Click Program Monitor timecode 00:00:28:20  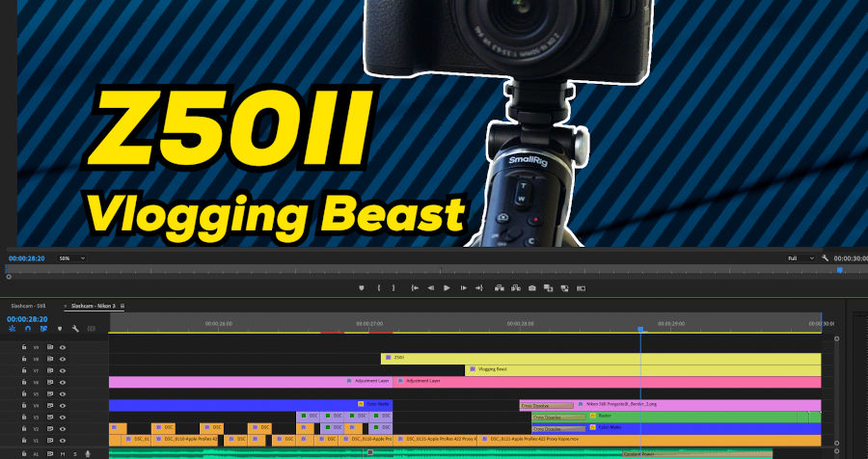[27, 258]
